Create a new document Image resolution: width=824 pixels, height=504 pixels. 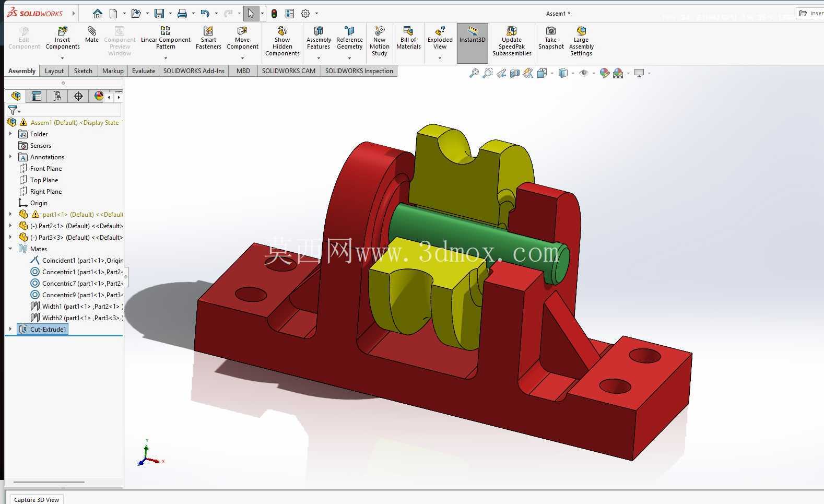tap(113, 14)
